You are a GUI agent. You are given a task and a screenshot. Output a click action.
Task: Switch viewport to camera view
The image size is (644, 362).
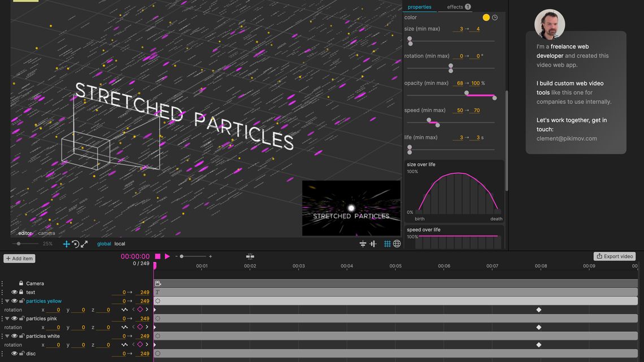point(46,233)
